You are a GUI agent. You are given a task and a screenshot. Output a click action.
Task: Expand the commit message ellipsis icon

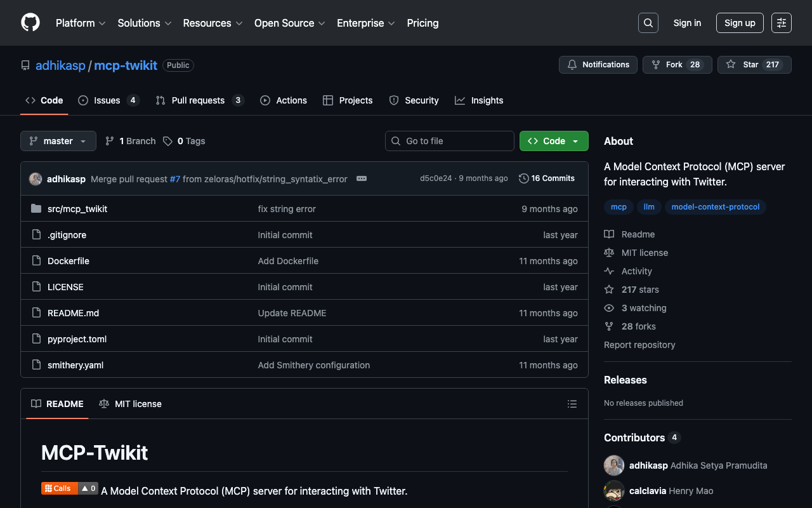[362, 178]
